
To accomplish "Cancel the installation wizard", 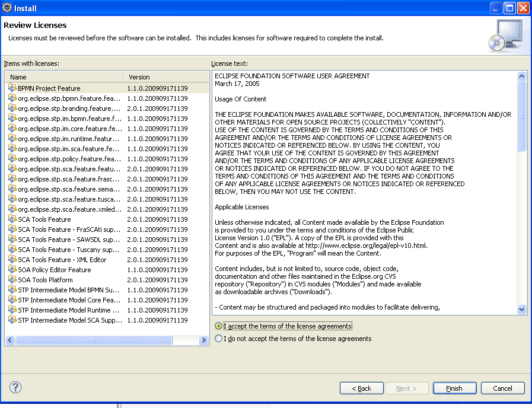I will (502, 388).
